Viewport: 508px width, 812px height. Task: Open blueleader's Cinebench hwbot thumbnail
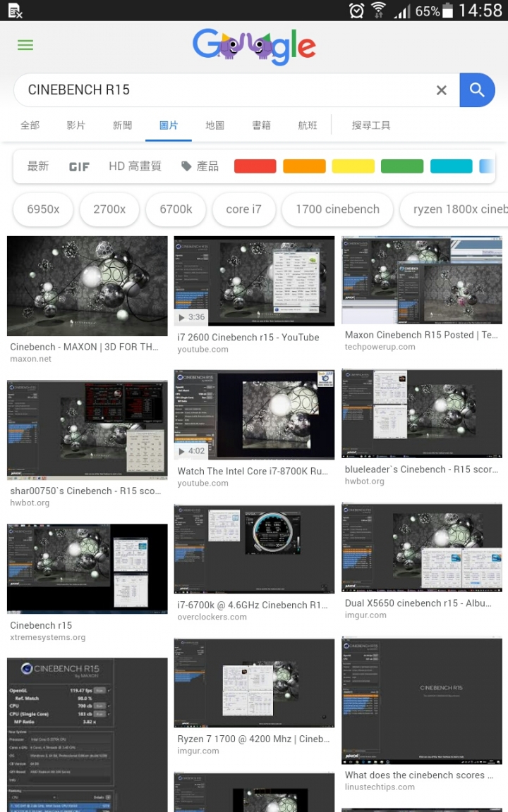pyautogui.click(x=422, y=414)
